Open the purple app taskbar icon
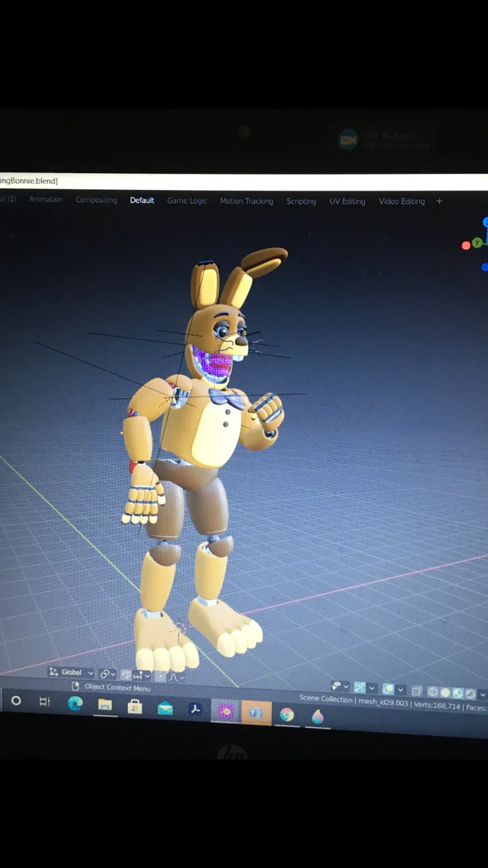Viewport: 488px width, 868px height. click(226, 711)
